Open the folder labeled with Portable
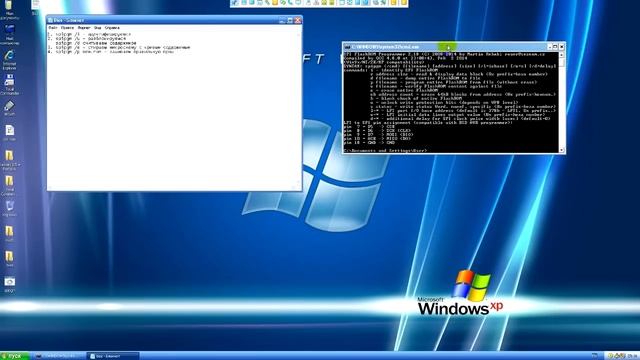This screenshot has width=640, height=360. [9, 157]
